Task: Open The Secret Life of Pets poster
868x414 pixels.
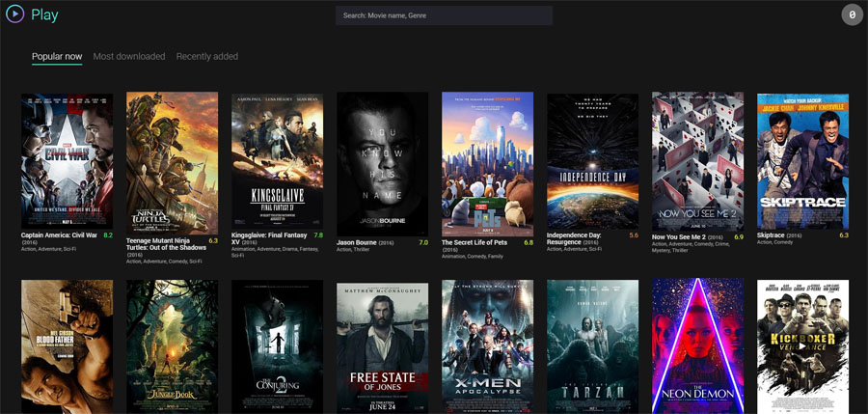Action: tap(488, 164)
